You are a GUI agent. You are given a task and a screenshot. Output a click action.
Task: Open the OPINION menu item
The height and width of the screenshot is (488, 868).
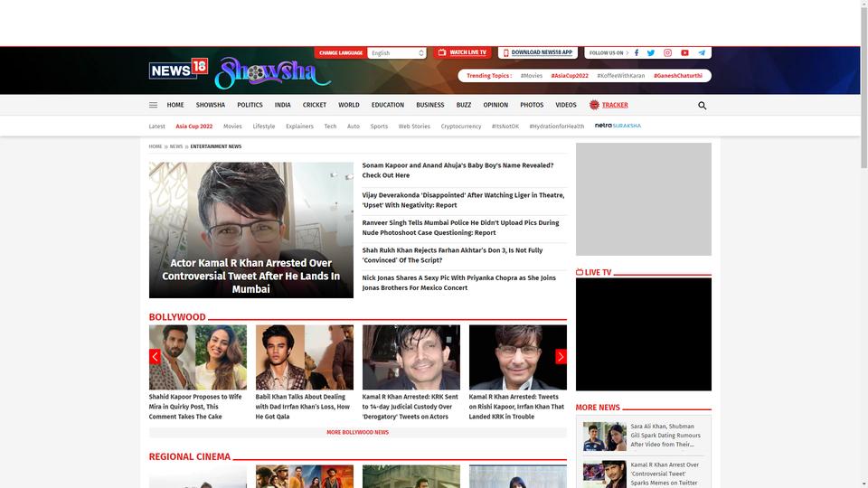pos(495,105)
